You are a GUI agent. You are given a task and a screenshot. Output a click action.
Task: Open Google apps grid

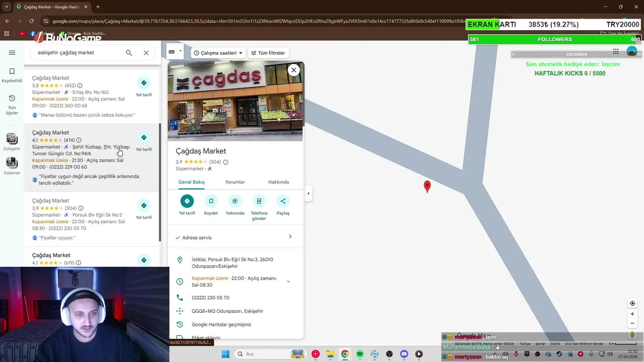(x=615, y=51)
